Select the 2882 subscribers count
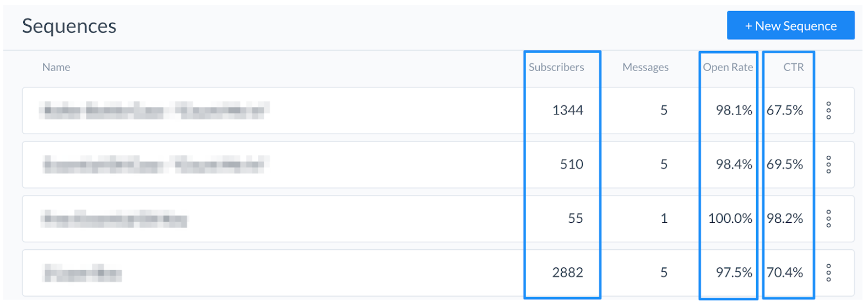The height and width of the screenshot is (306, 868). click(x=567, y=272)
